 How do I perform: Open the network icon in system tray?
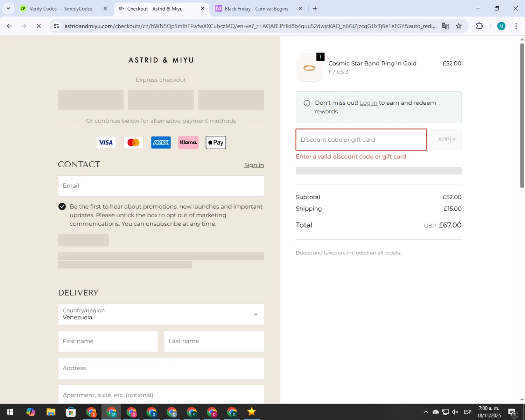point(446,412)
